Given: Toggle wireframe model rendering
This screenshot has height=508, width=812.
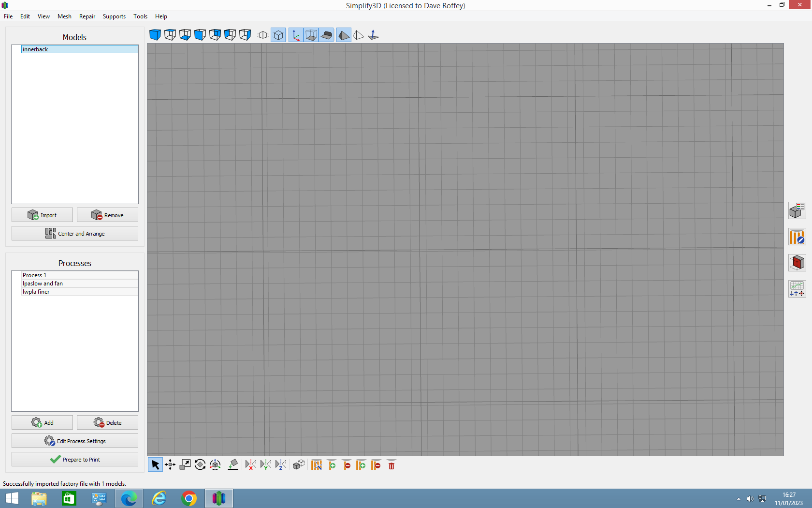Looking at the screenshot, I should (x=359, y=35).
